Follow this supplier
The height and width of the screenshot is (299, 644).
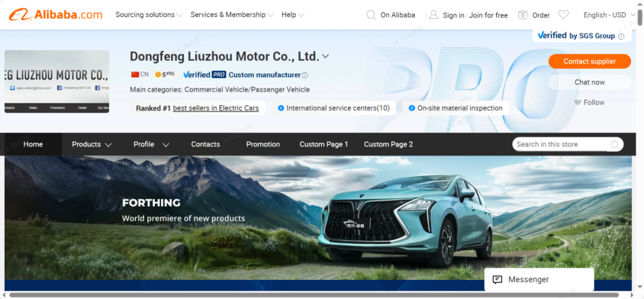(x=589, y=103)
